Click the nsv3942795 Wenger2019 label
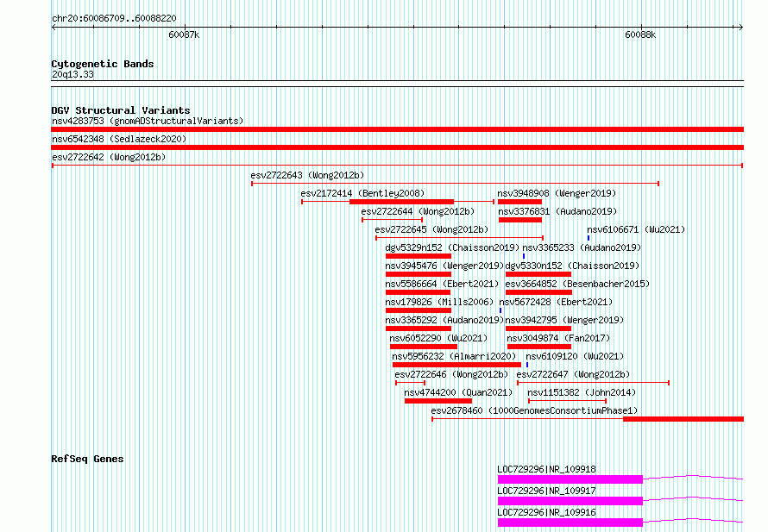Viewport: 768px width, 532px height. pyautogui.click(x=564, y=320)
